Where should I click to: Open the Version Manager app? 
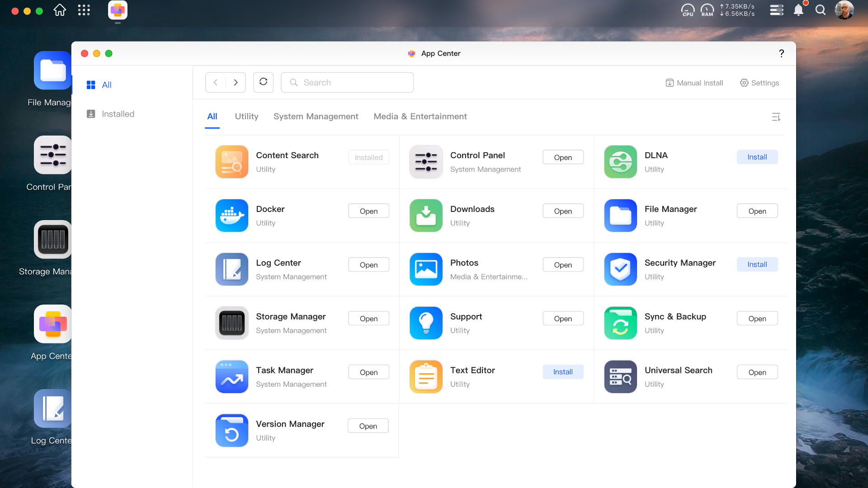pos(368,426)
